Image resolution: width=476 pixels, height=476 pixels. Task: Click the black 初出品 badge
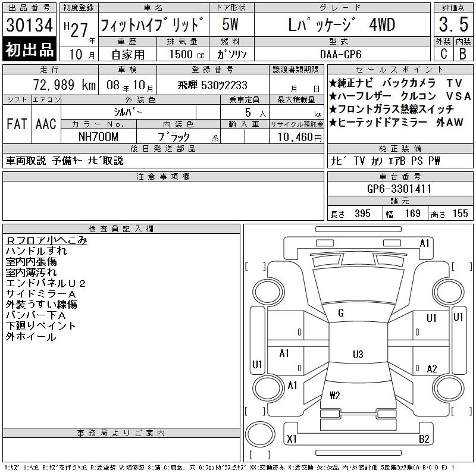(x=29, y=49)
